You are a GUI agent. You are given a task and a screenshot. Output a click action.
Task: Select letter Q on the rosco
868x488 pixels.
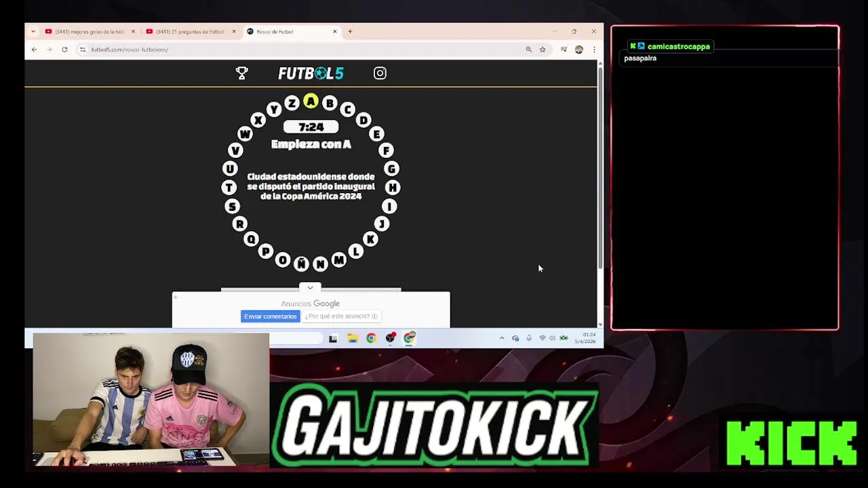pyautogui.click(x=251, y=239)
